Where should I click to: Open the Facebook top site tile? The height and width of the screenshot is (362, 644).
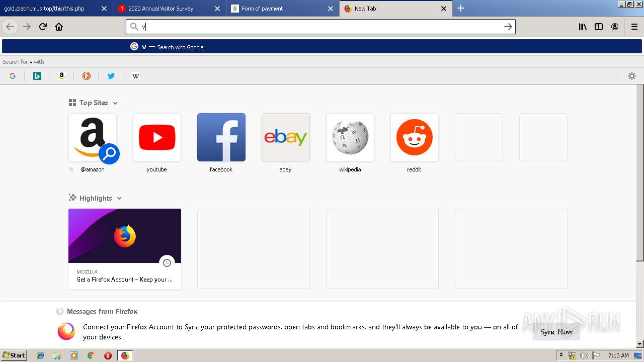pos(221,137)
